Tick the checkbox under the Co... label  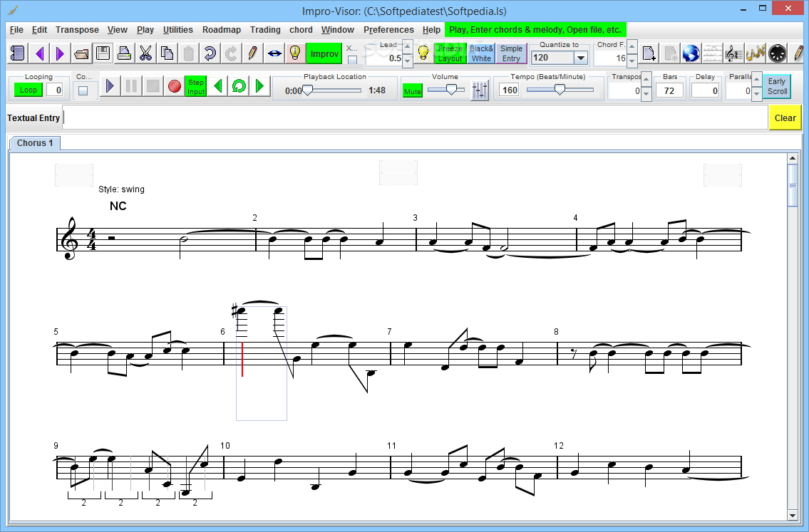(x=83, y=90)
